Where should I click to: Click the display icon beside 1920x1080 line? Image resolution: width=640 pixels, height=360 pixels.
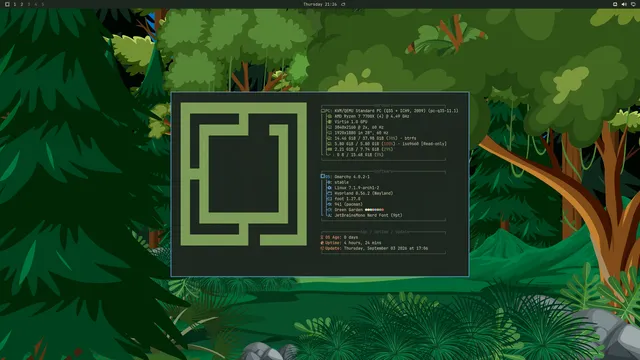329,133
